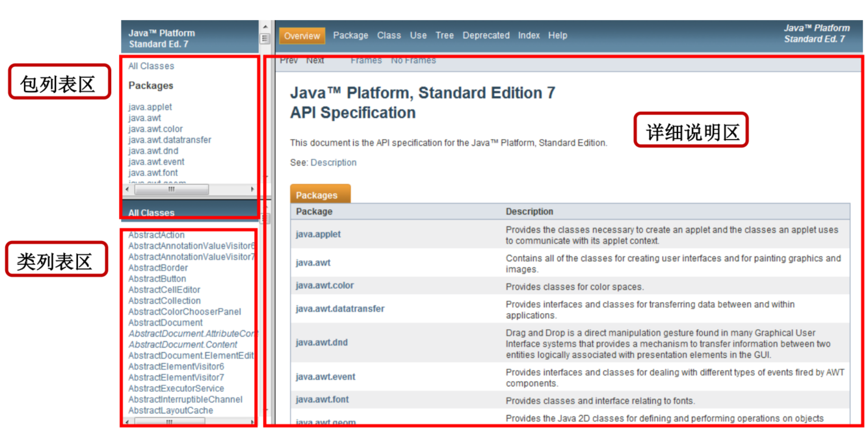Click right arrow of class list bottom scrollbar
The height and width of the screenshot is (428, 868).
tap(252, 422)
